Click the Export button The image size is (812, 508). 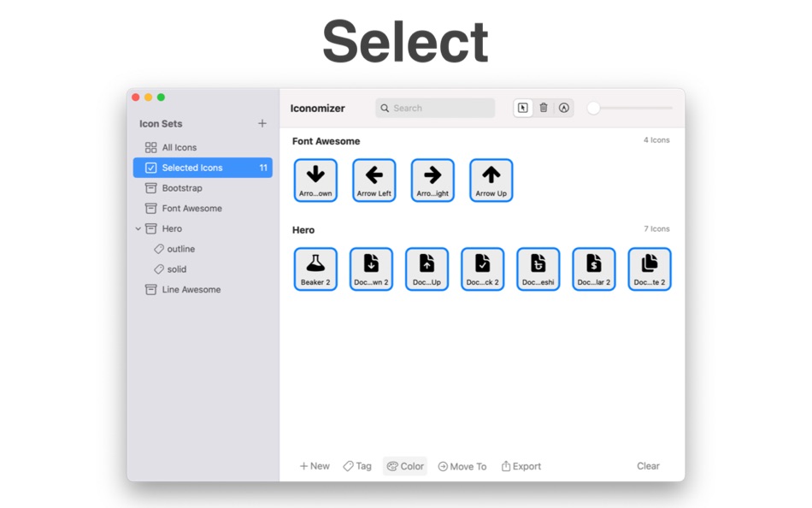[521, 466]
